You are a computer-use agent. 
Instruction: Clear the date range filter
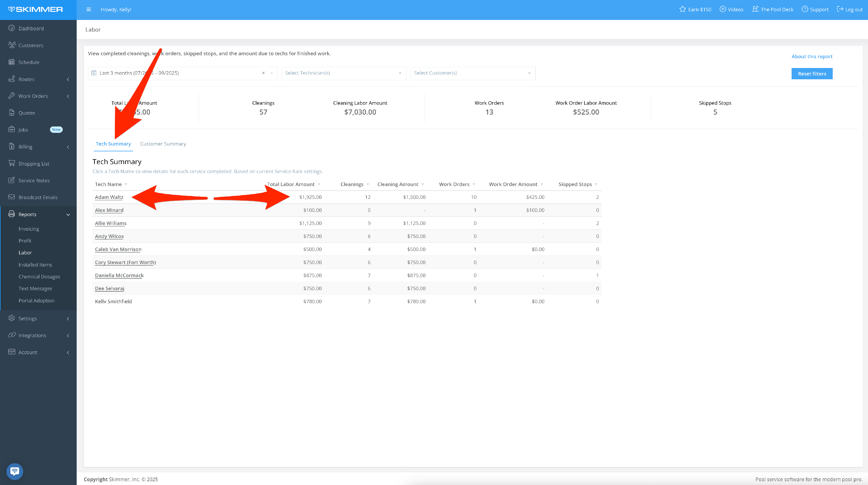point(264,73)
